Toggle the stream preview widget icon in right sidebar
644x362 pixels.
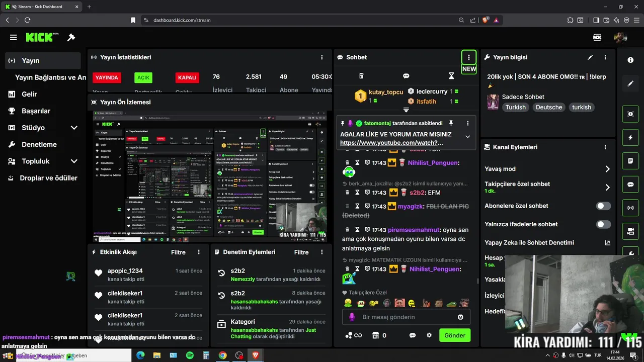[630, 114]
